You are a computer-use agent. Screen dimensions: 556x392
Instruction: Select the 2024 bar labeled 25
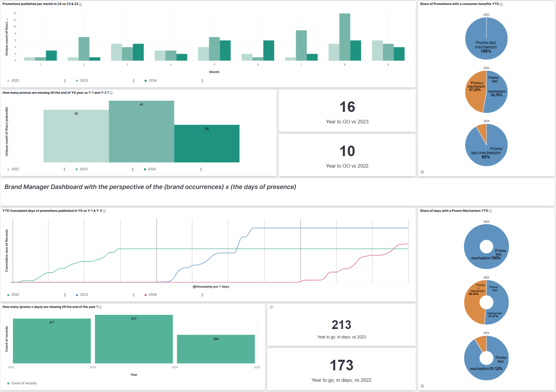207,144
